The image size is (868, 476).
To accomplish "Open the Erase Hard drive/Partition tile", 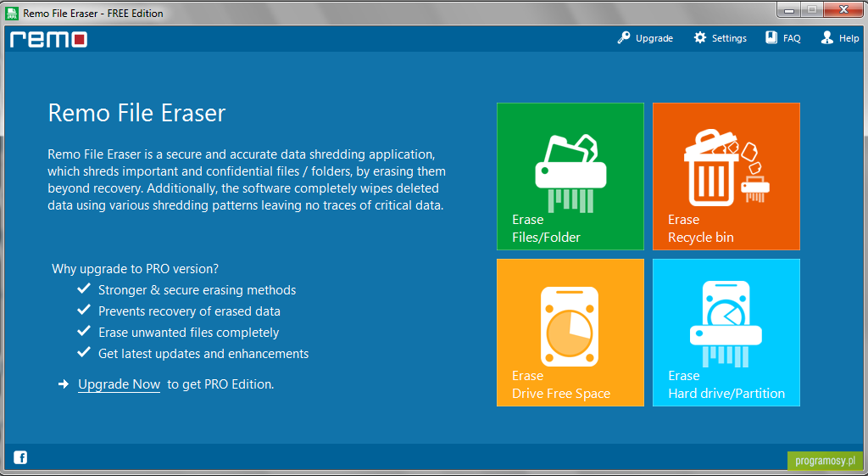I will pyautogui.click(x=726, y=333).
